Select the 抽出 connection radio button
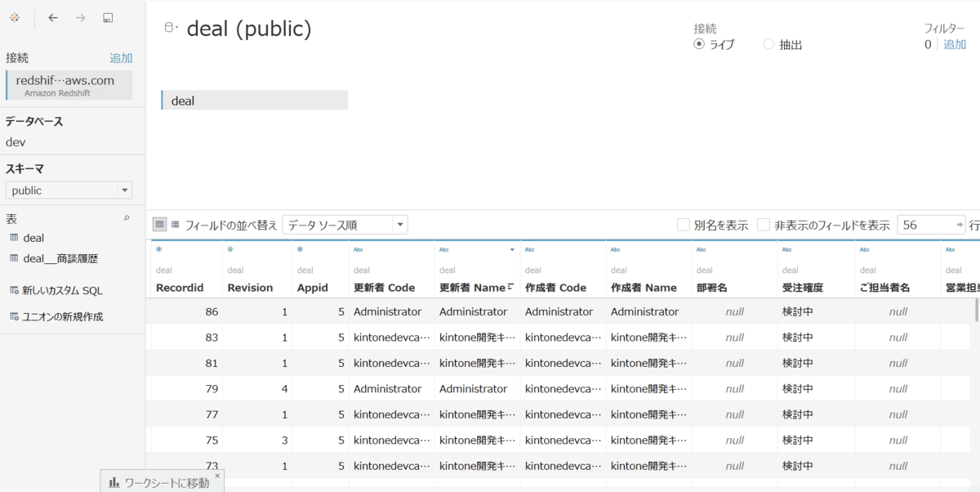The image size is (980, 492). coord(768,44)
